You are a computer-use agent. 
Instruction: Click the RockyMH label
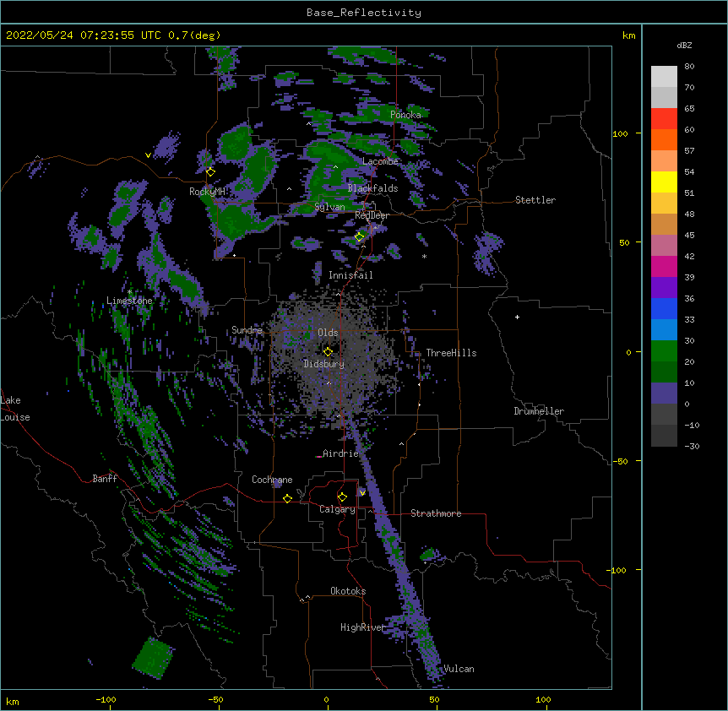click(207, 192)
